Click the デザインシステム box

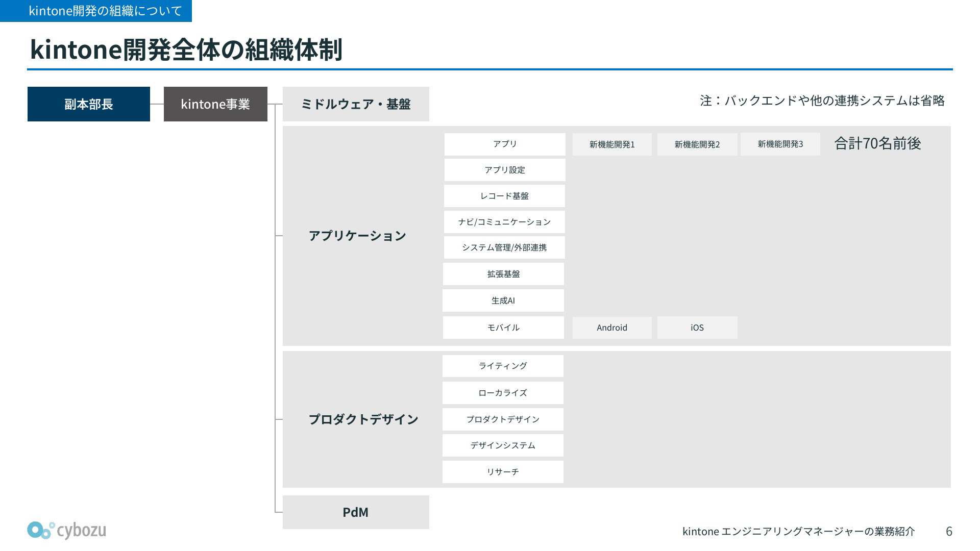(503, 445)
